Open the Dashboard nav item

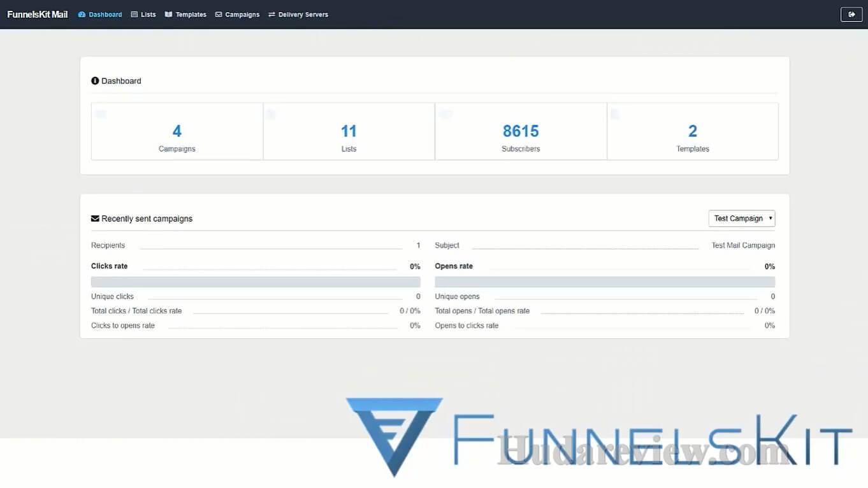100,15
